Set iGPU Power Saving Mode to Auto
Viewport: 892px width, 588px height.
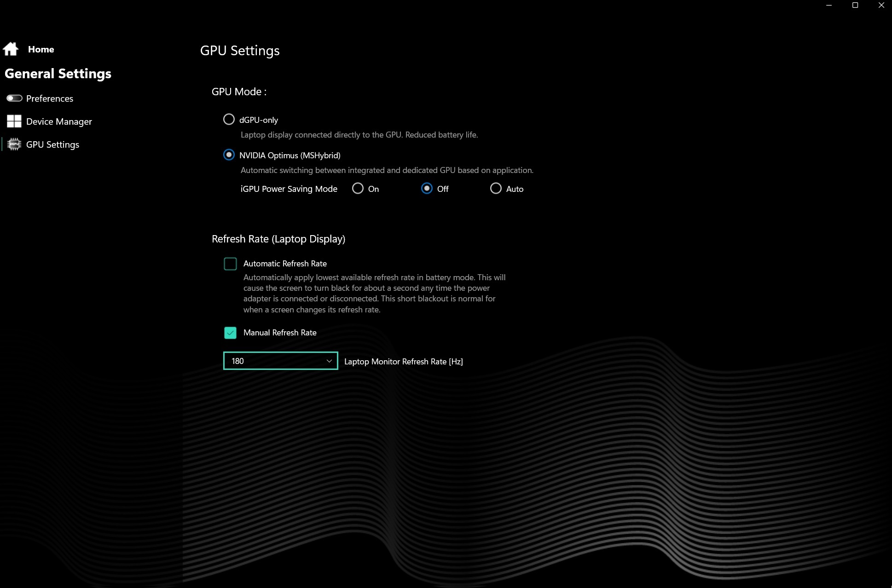[496, 188]
